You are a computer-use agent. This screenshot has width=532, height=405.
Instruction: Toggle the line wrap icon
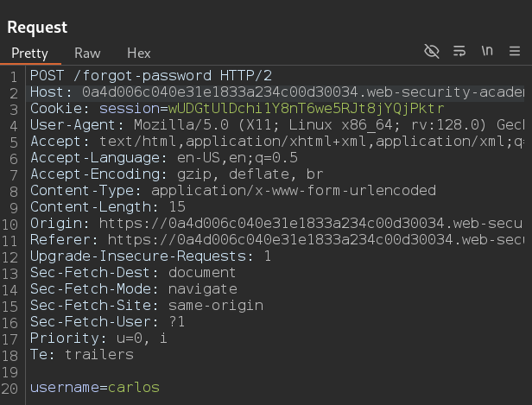click(x=459, y=52)
